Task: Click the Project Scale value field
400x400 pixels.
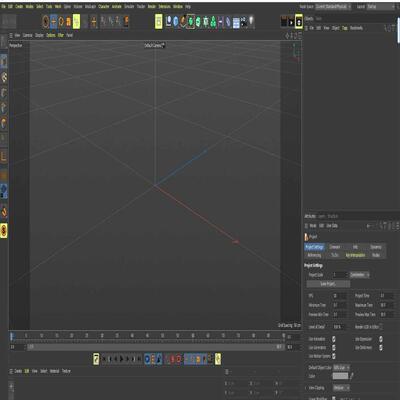Action: coord(340,275)
